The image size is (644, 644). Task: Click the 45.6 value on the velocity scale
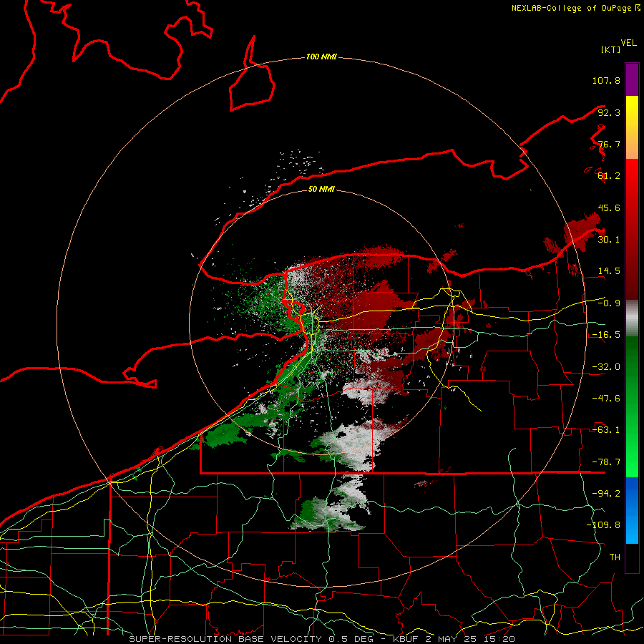(x=609, y=208)
